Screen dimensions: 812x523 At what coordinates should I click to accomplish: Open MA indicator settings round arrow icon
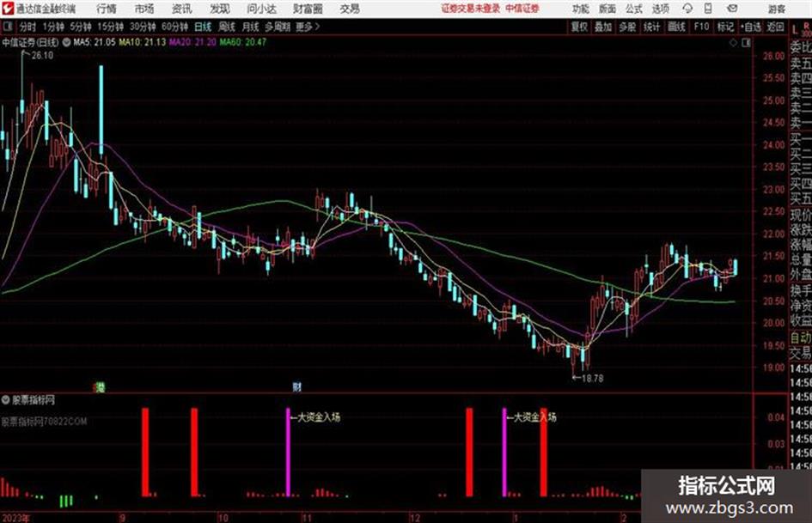(67, 42)
